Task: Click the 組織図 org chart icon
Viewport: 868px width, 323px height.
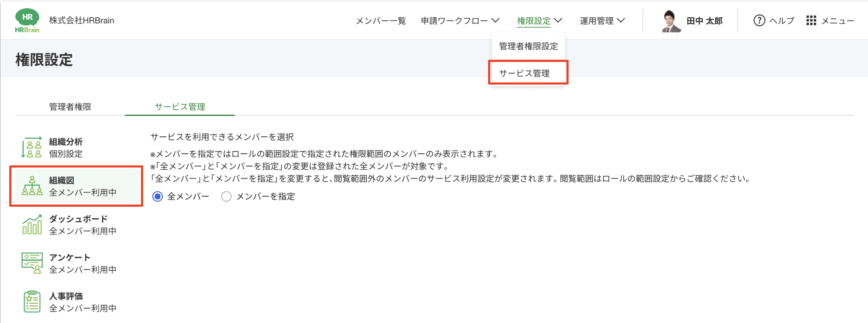Action: [32, 186]
